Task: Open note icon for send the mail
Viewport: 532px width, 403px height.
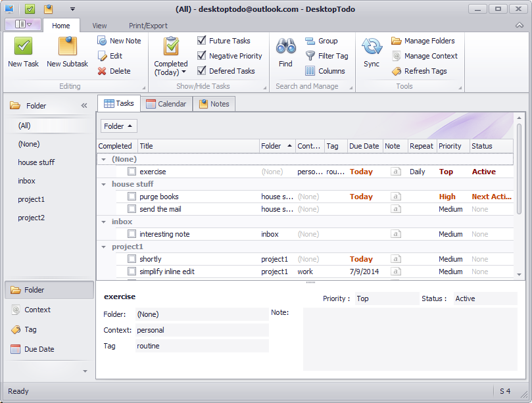Action: tap(395, 209)
